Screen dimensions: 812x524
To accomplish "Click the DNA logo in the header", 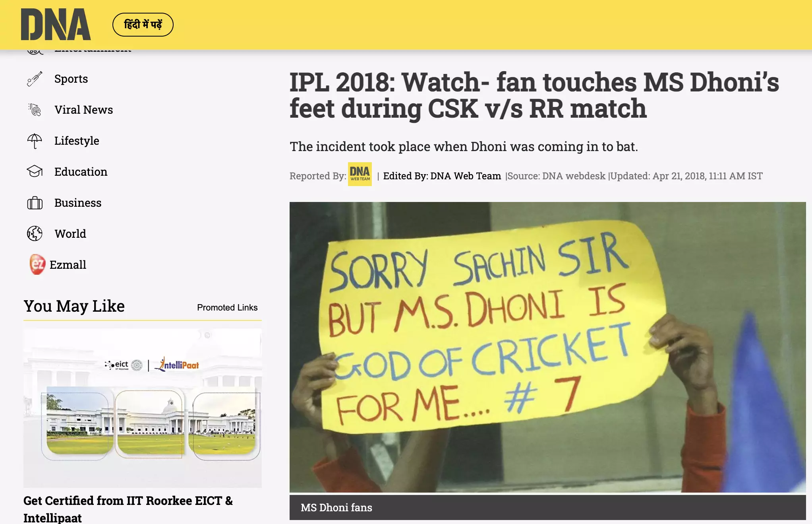I will tap(56, 24).
